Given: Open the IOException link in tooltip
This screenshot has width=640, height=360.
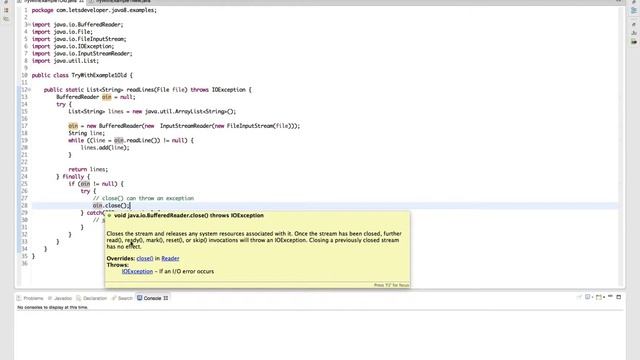Looking at the screenshot, I should [137, 271].
